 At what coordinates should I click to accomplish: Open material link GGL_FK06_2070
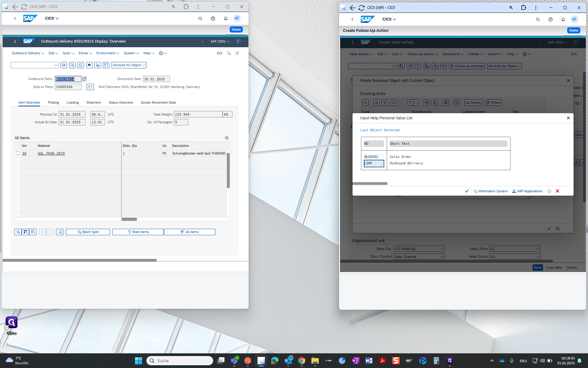51,153
